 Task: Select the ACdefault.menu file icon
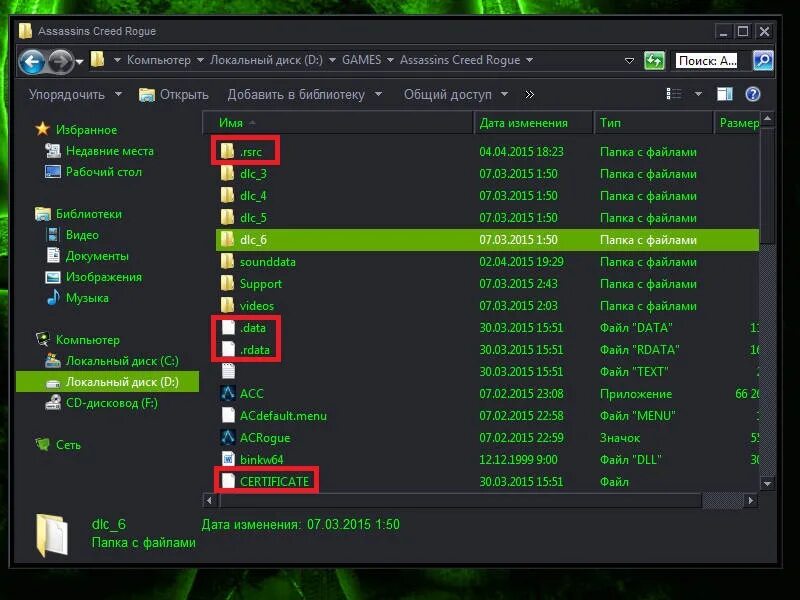[x=228, y=415]
